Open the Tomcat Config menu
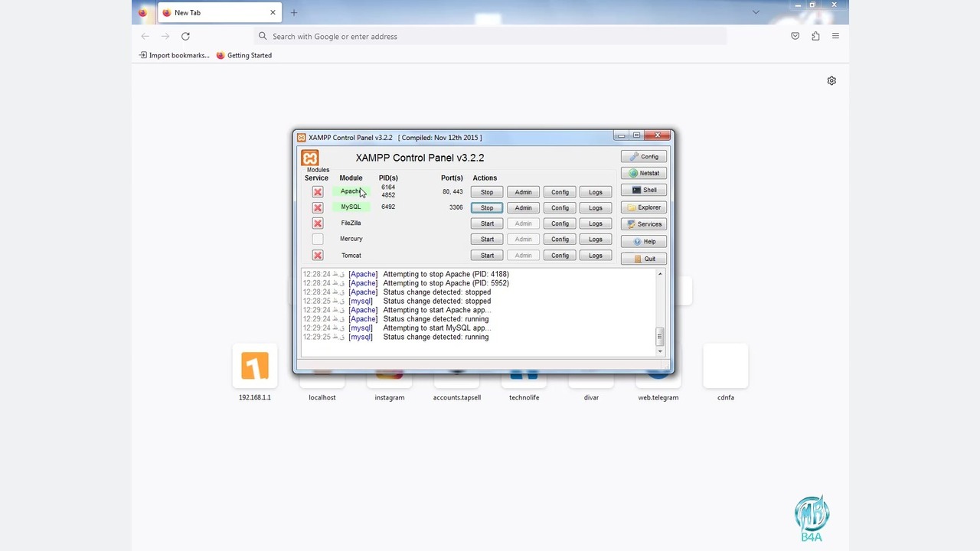The image size is (980, 551). [x=560, y=256]
